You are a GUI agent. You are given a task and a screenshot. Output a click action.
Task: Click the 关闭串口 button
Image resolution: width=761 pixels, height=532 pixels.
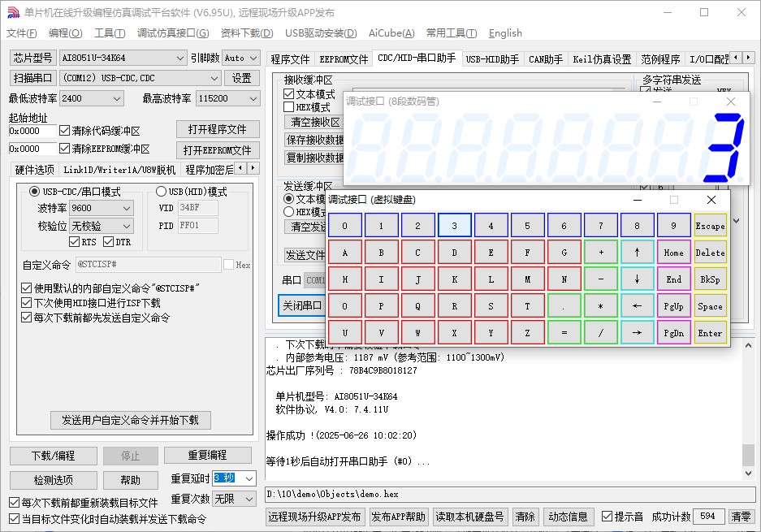tap(302, 306)
